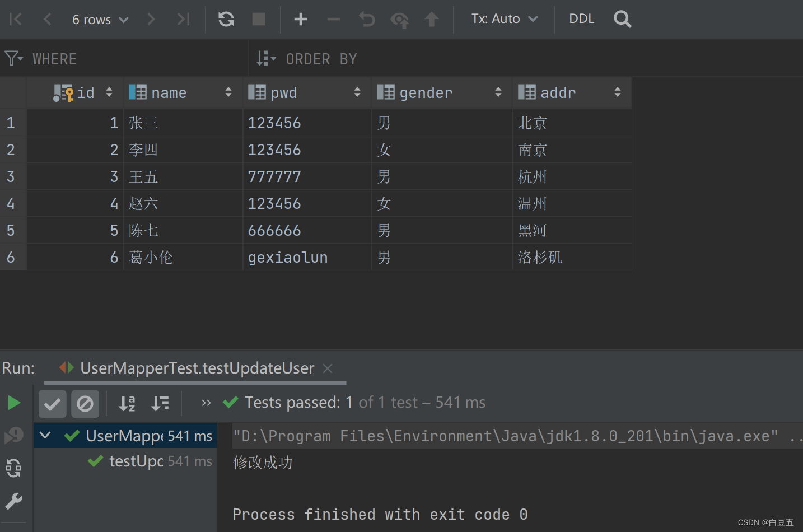Select addr cell 温州

572,203
